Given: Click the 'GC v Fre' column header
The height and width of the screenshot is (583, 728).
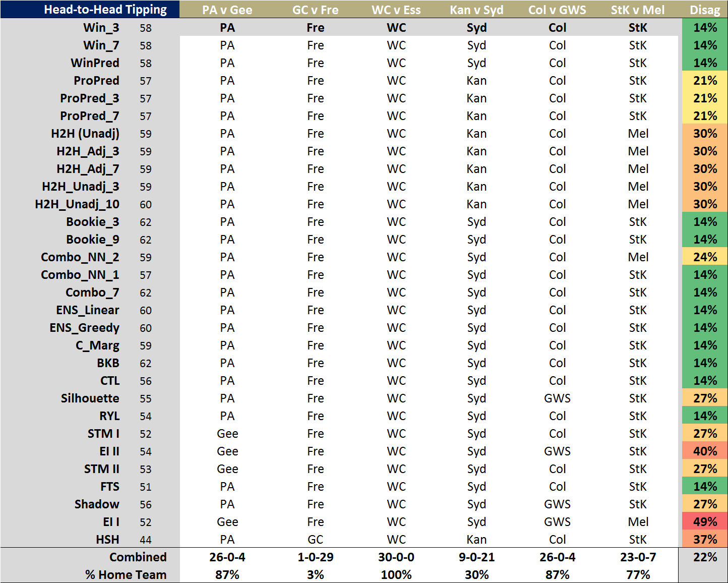Looking at the screenshot, I should (316, 10).
